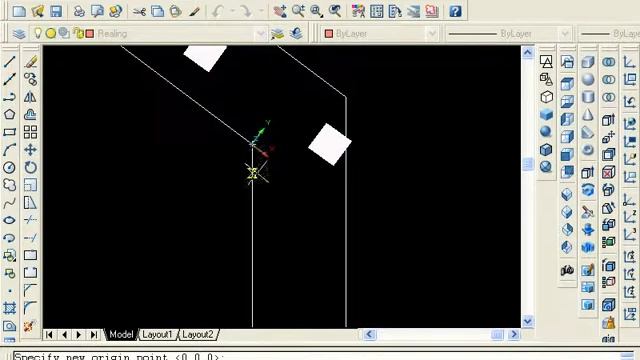Toggle the layer on/off lightbulb

[x=38, y=33]
